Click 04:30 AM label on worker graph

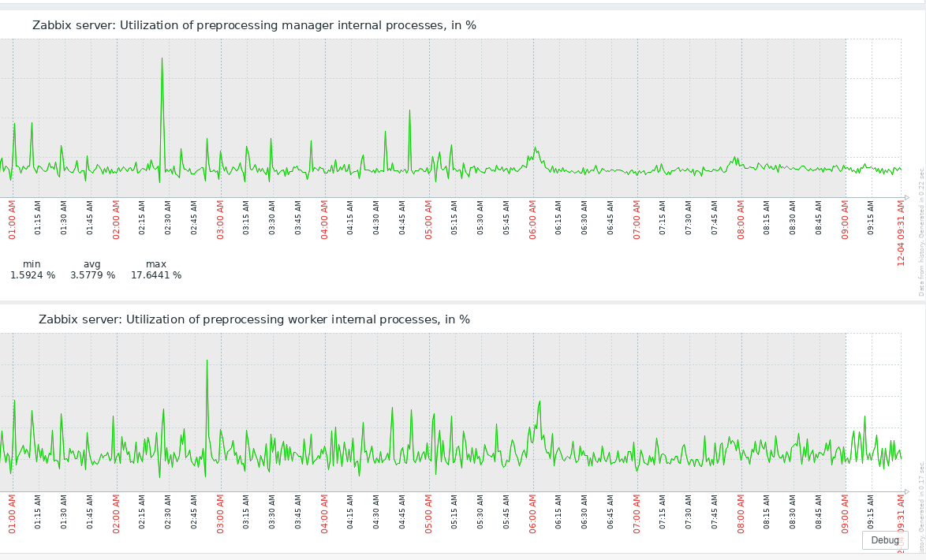tap(376, 512)
